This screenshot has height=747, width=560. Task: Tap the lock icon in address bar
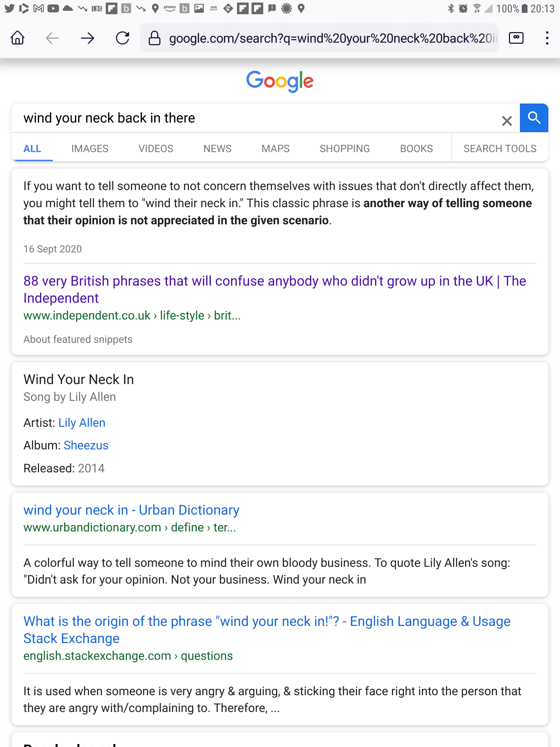[155, 38]
